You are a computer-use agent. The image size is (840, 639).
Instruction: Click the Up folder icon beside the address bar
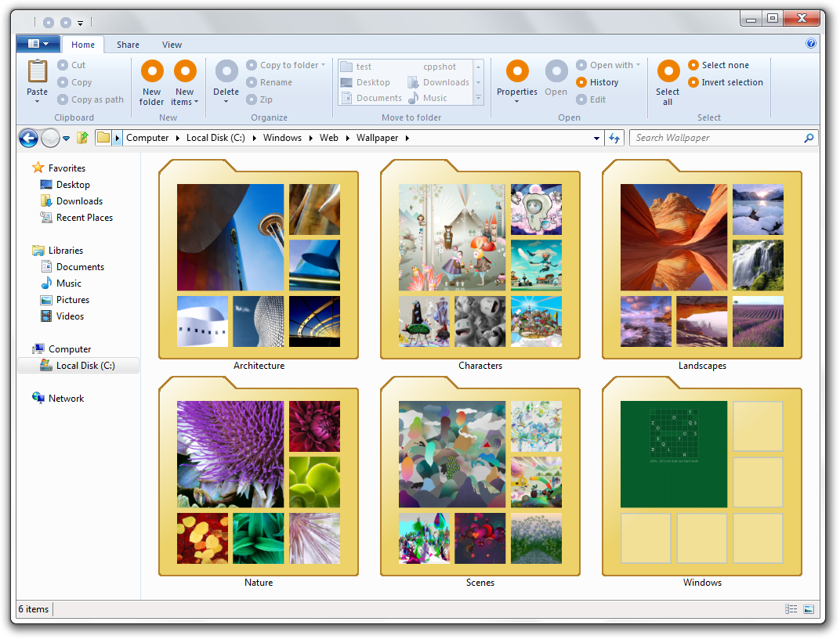(x=82, y=139)
